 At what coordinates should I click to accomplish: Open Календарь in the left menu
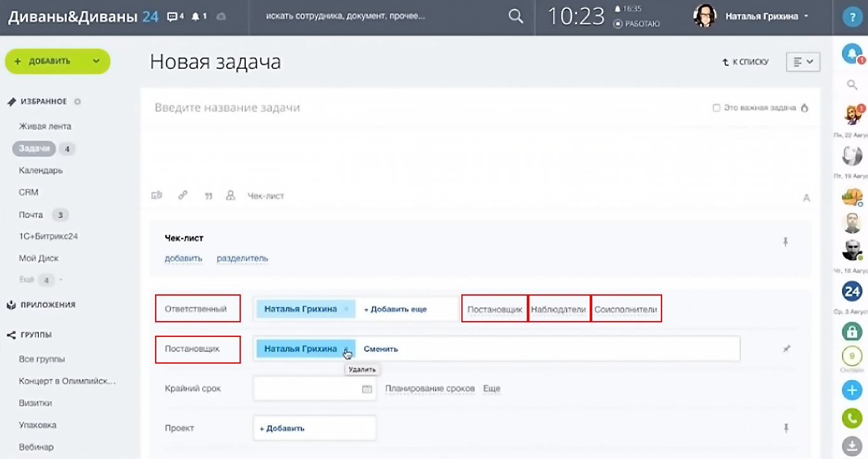[41, 170]
